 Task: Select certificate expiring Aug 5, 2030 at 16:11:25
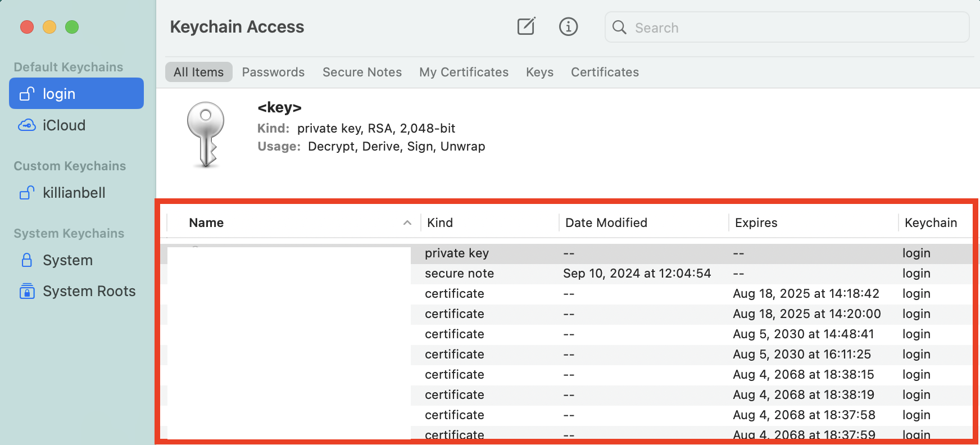[566, 355]
